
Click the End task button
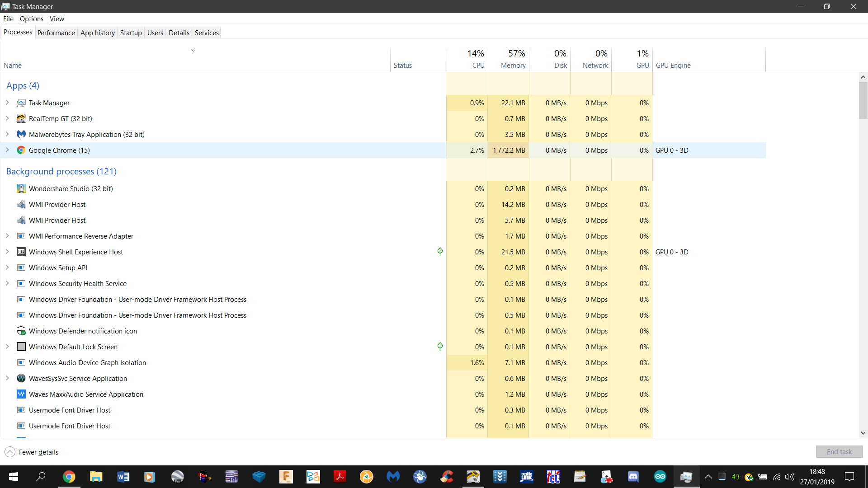click(x=839, y=452)
